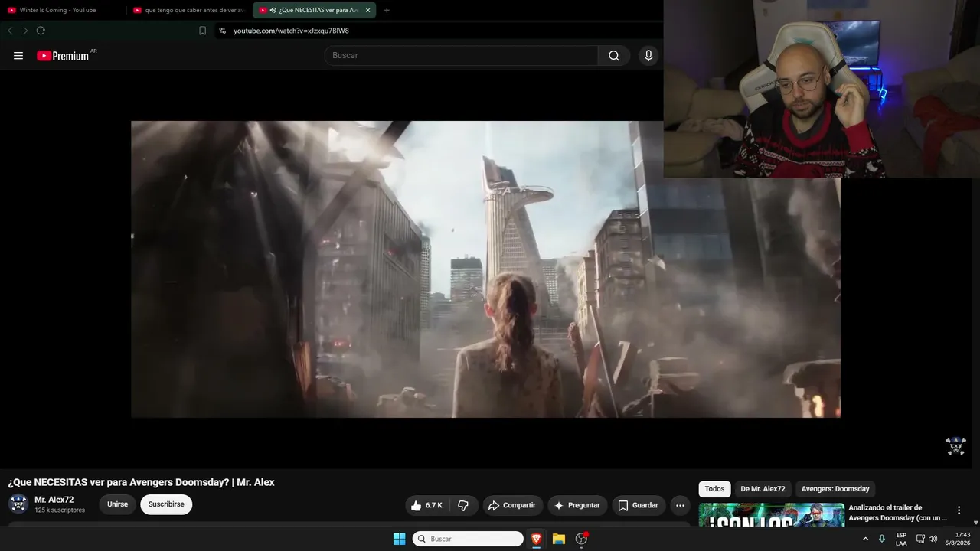The height and width of the screenshot is (551, 980).
Task: Focus the YouTube 'Buscar' search field
Action: (462, 56)
